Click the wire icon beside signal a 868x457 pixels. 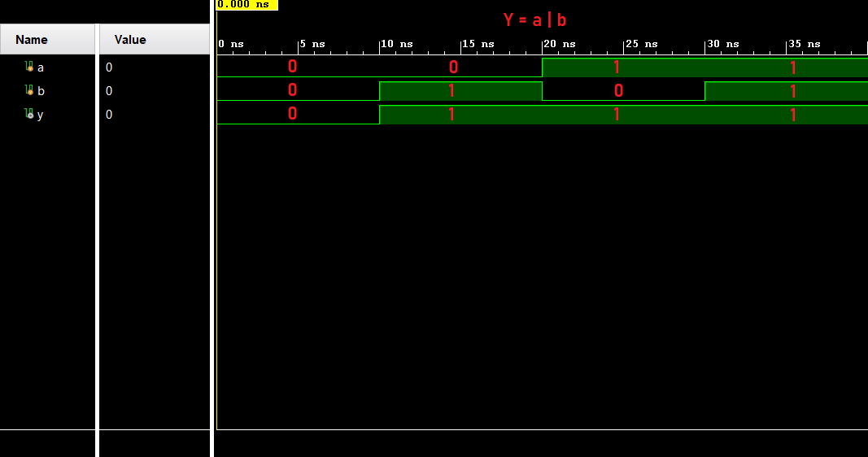click(x=29, y=67)
